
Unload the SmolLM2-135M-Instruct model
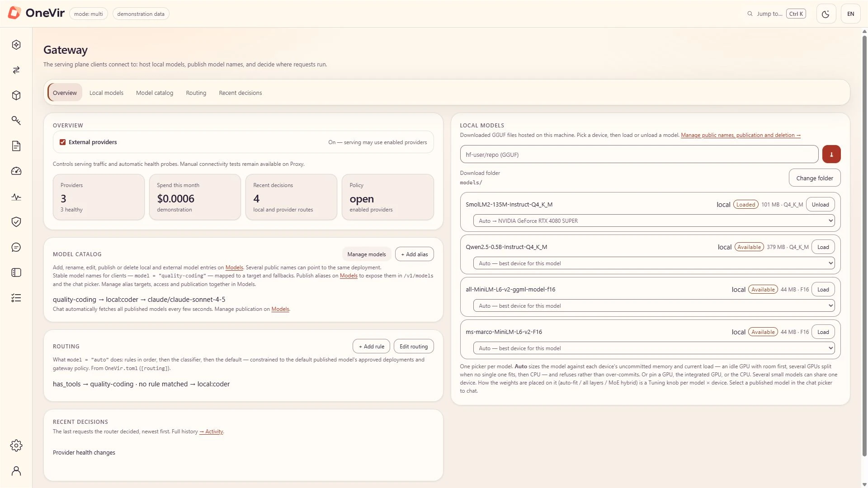(820, 204)
